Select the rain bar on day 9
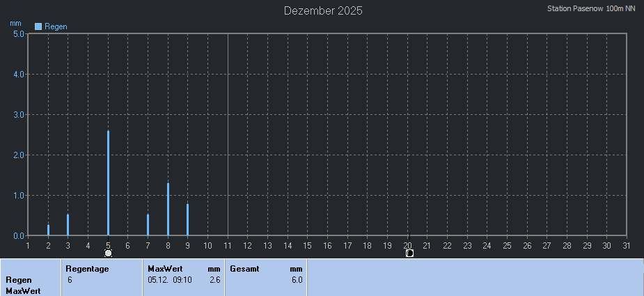This screenshot has height=296, width=644. point(187,219)
